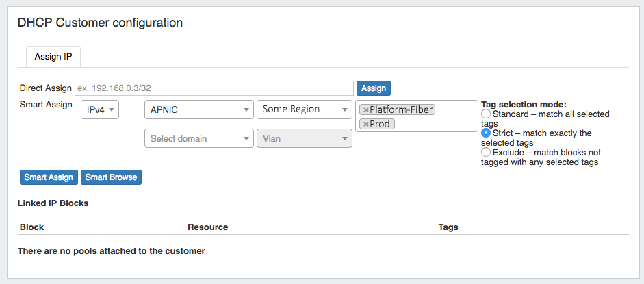644x284 pixels.
Task: Click the Tags column header
Action: tap(448, 227)
